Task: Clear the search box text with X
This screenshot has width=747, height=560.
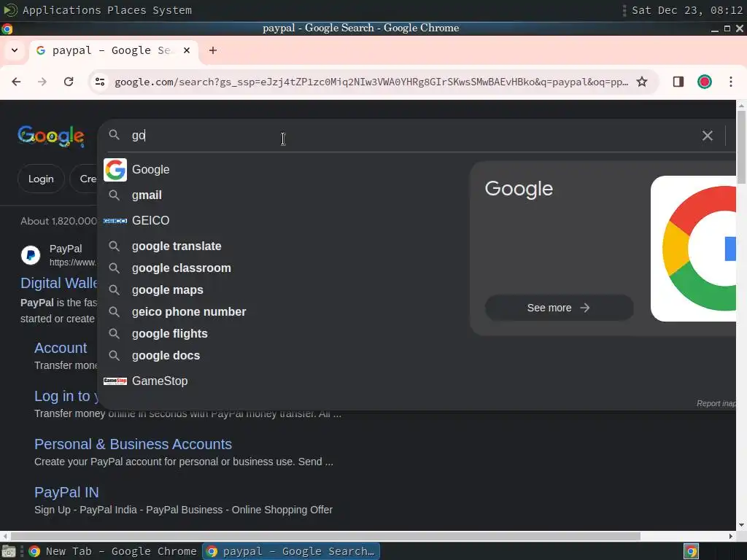Action: click(708, 136)
